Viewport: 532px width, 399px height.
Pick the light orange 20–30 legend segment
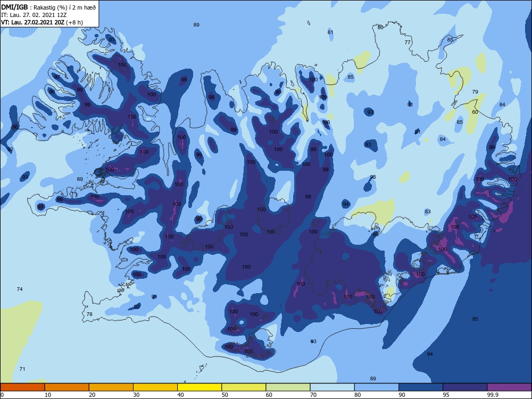[111, 387]
